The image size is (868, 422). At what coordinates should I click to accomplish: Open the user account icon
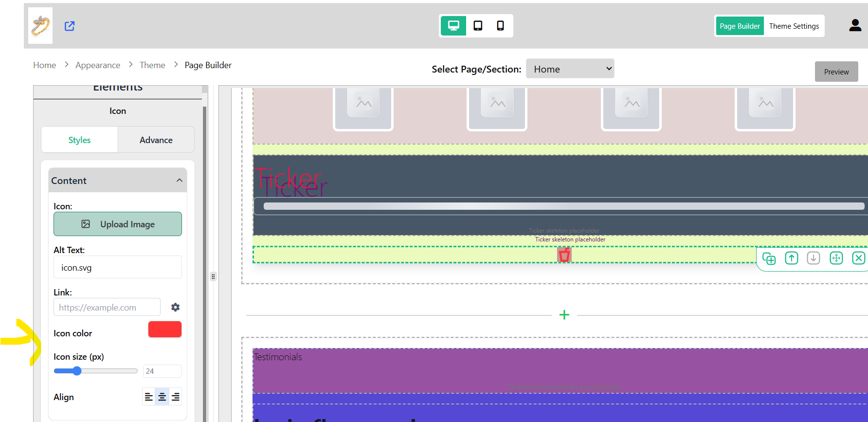pyautogui.click(x=855, y=25)
